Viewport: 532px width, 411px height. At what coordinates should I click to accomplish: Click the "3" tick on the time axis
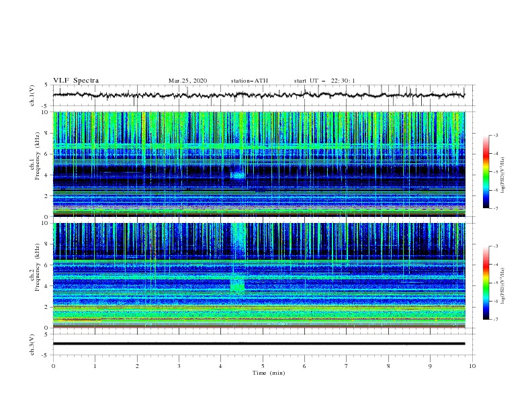click(179, 366)
